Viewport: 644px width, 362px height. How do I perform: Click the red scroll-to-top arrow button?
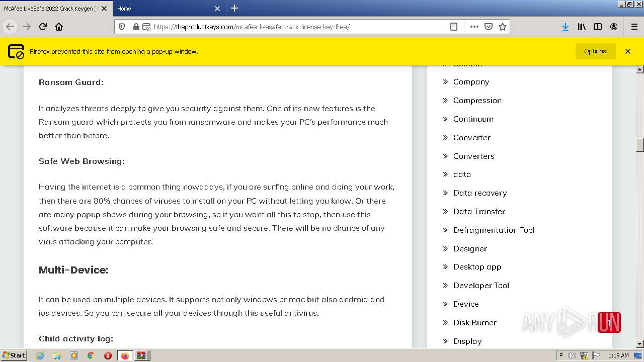[x=609, y=323]
